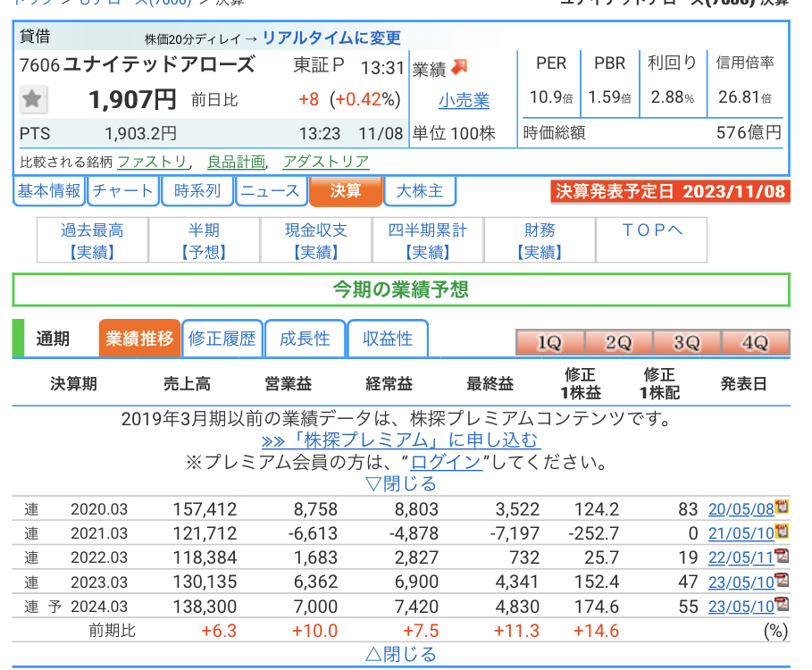812x670 pixels.
Task: Click the 7606 ユナイテッドアローズ stock name
Action: 138,65
